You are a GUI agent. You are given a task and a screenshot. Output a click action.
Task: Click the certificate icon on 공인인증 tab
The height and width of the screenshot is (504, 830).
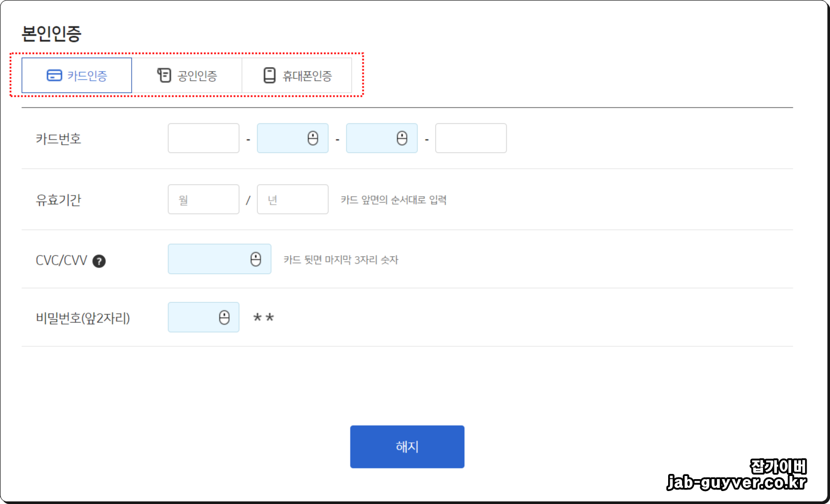click(x=163, y=75)
